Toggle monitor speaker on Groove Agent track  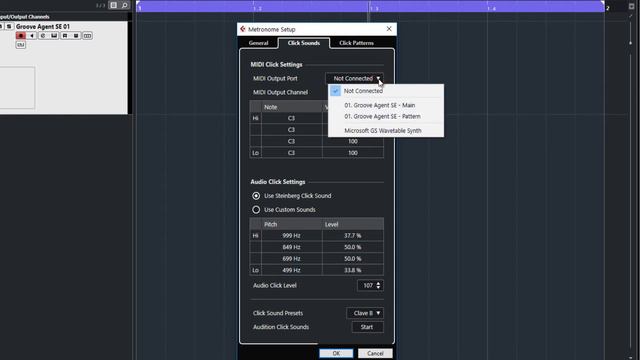tap(32, 36)
